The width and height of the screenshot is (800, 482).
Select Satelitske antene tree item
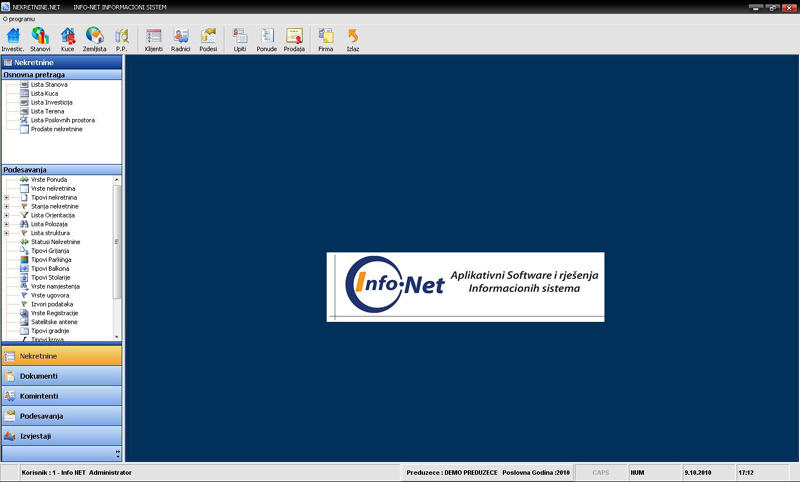(54, 322)
